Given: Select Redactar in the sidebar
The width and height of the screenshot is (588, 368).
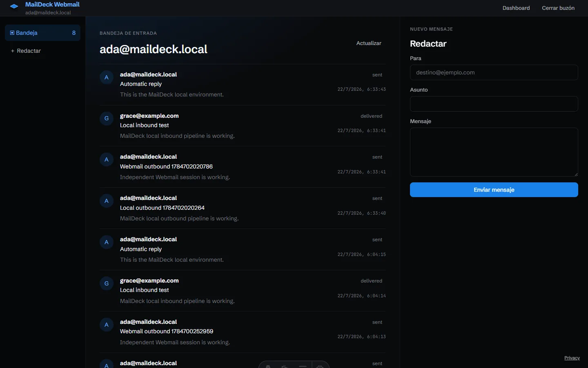Looking at the screenshot, I should (42, 51).
